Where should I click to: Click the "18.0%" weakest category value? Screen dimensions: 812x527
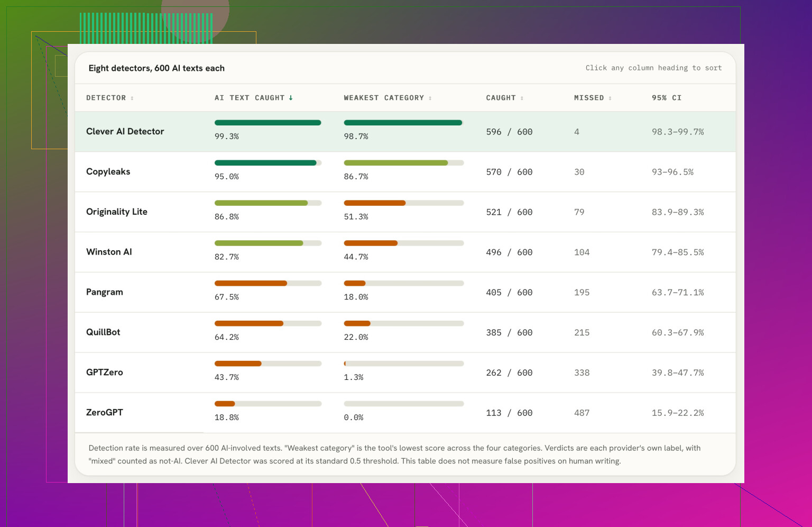(x=356, y=297)
